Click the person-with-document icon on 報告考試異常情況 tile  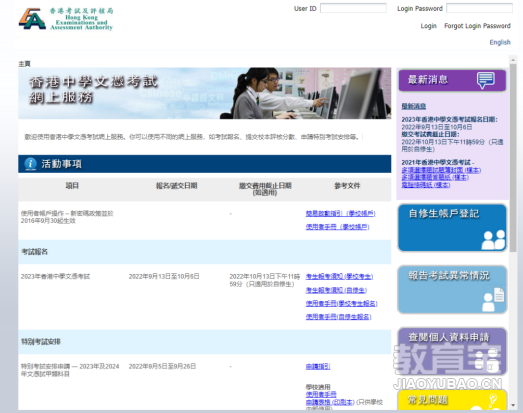pyautogui.click(x=493, y=299)
